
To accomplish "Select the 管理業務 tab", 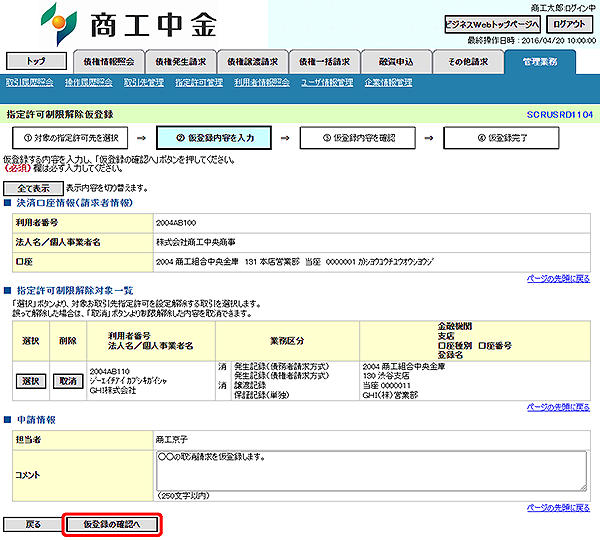I will 540,62.
